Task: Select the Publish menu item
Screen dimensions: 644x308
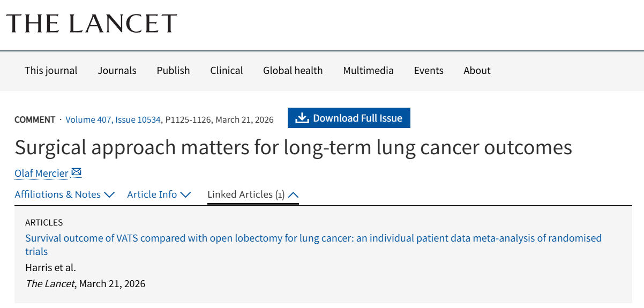Action: pyautogui.click(x=173, y=71)
